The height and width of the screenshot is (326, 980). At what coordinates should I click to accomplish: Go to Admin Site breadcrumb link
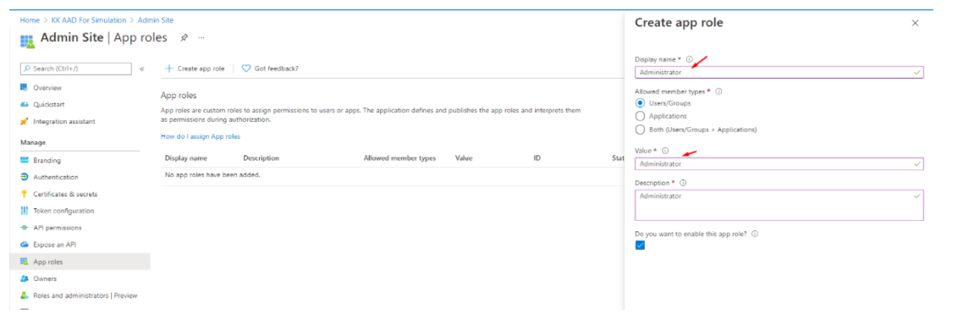[156, 20]
